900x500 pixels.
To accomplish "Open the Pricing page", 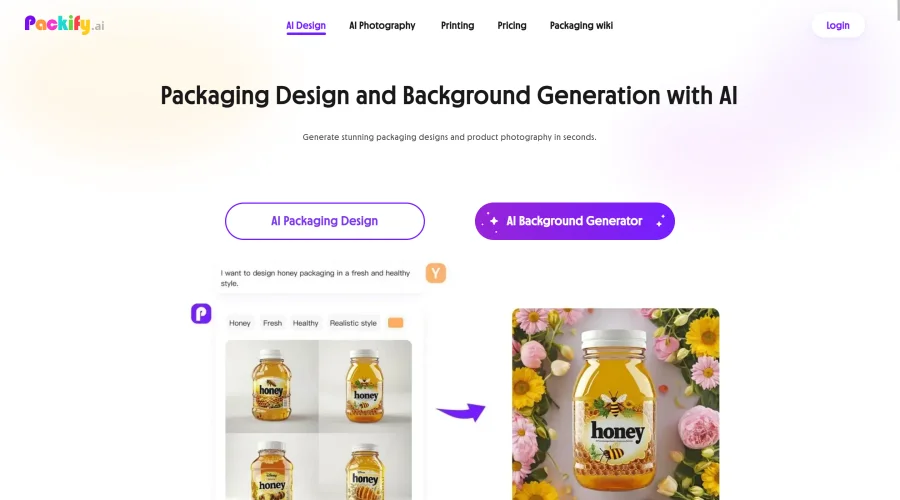I will [x=512, y=25].
